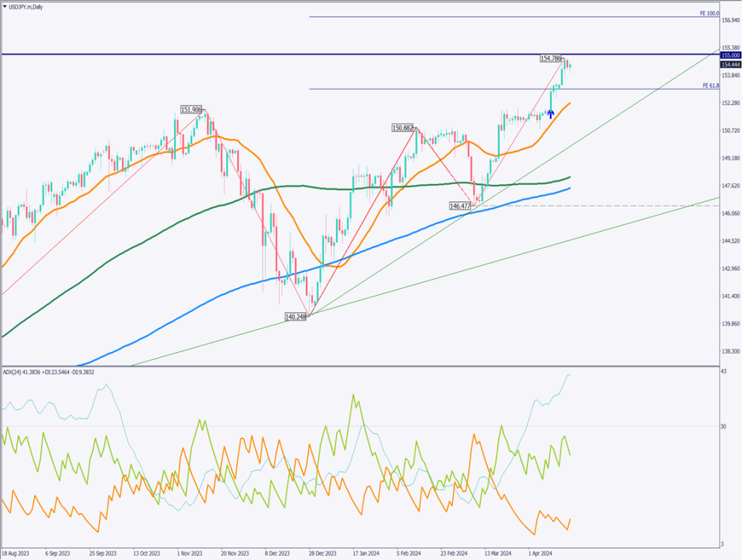Click the 147.620 price axis value

click(x=730, y=186)
